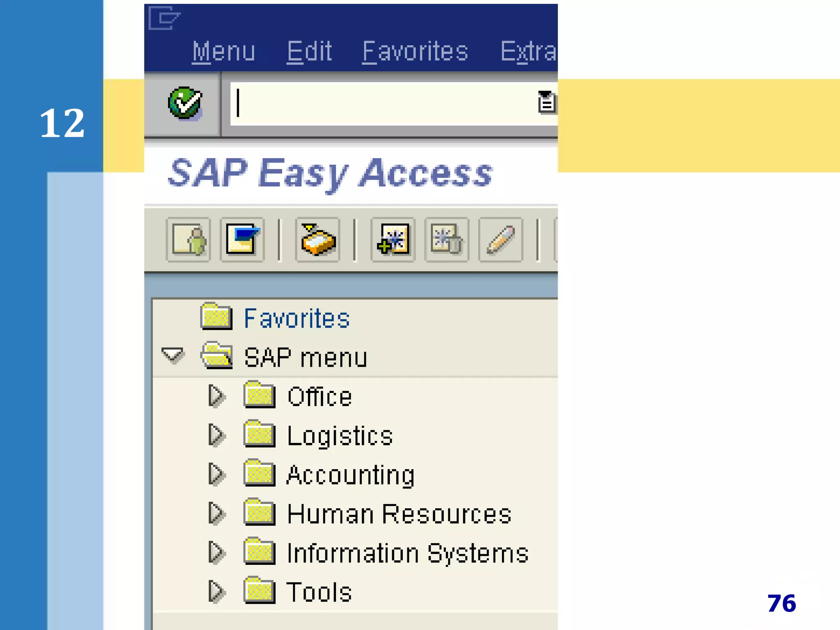This screenshot has width=840, height=630.
Task: Click the User menu toolbar icon
Action: (189, 240)
